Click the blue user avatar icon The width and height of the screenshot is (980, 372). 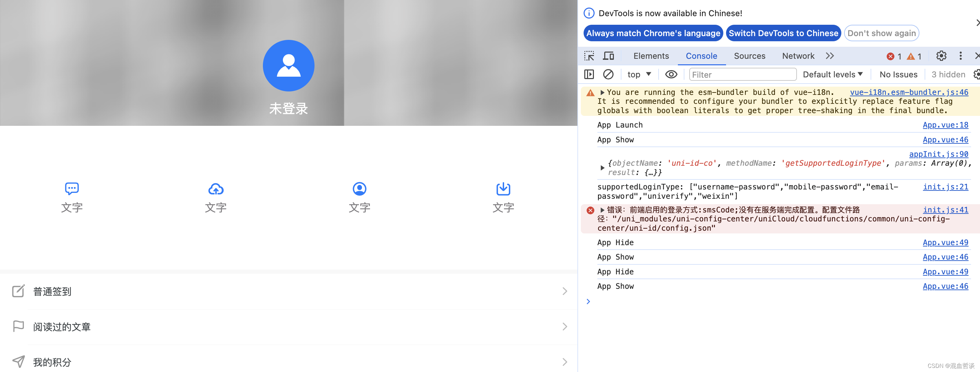coord(288,65)
